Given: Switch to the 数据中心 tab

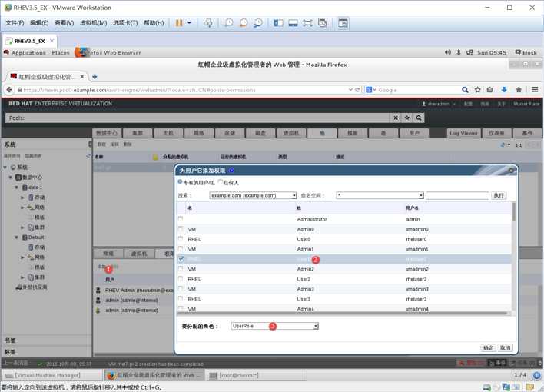Looking at the screenshot, I should pyautogui.click(x=107, y=133).
